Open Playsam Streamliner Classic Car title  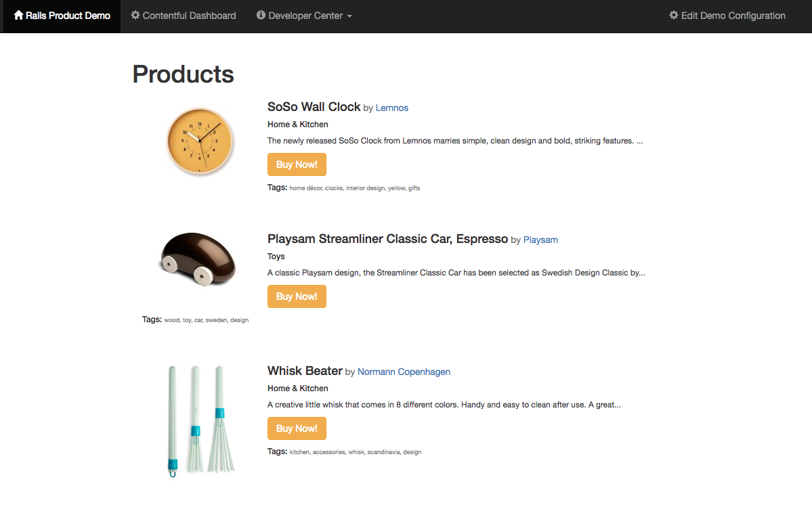(x=388, y=238)
